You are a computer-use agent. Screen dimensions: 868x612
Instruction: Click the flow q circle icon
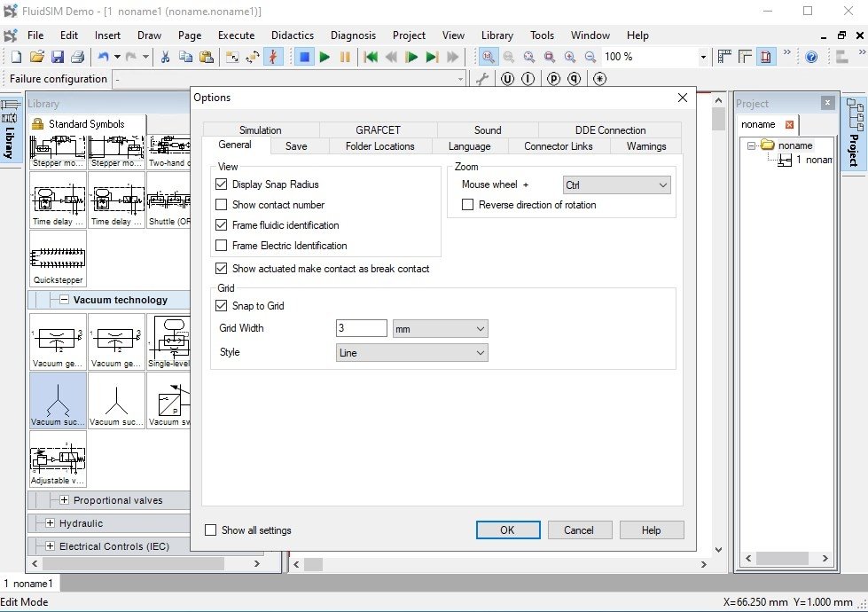click(574, 79)
